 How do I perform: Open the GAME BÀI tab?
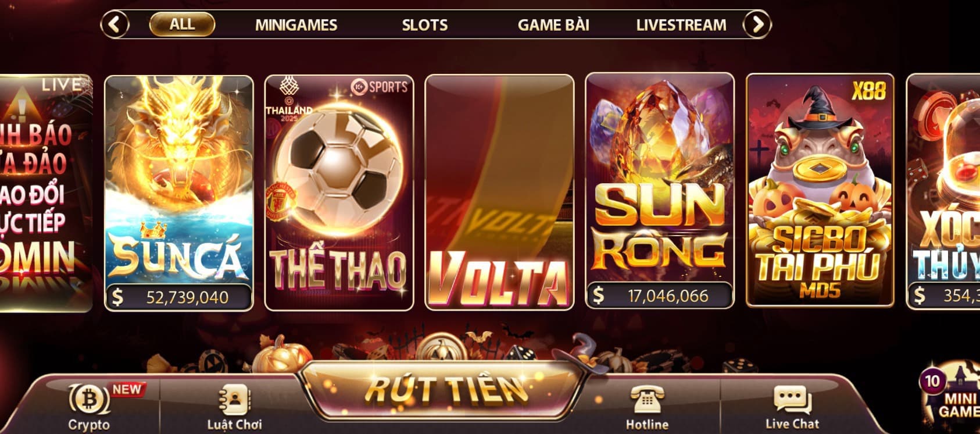[x=553, y=25]
